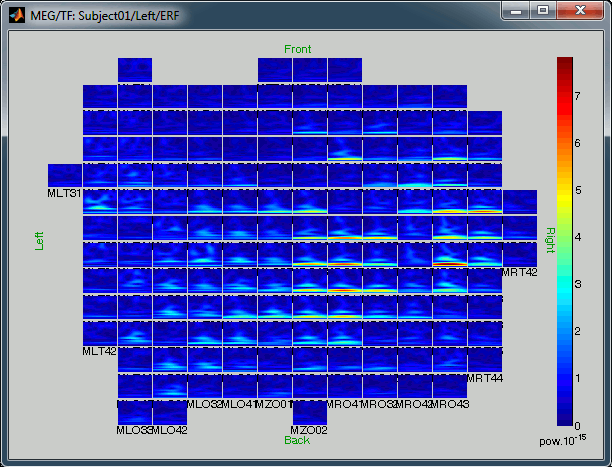The width and height of the screenshot is (612, 467).
Task: Open the MLO33 sensor map
Action: pyautogui.click(x=134, y=412)
